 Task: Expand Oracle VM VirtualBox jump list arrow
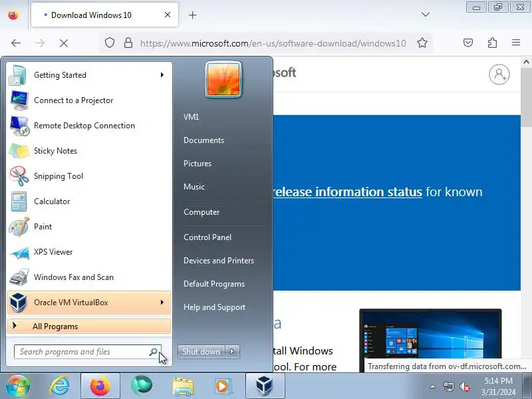(x=162, y=303)
